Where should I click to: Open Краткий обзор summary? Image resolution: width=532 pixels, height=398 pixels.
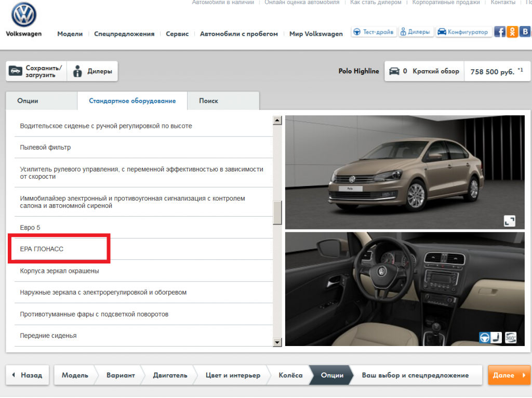click(424, 71)
